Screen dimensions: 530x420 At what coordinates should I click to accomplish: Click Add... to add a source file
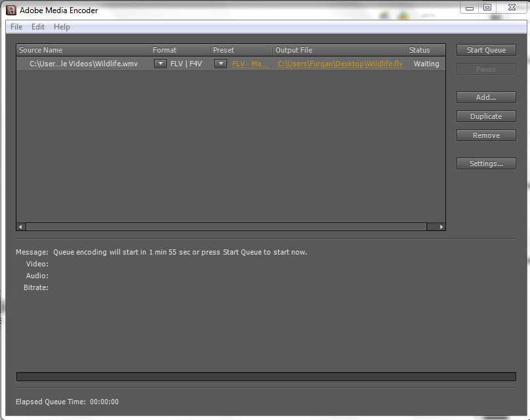(x=486, y=97)
